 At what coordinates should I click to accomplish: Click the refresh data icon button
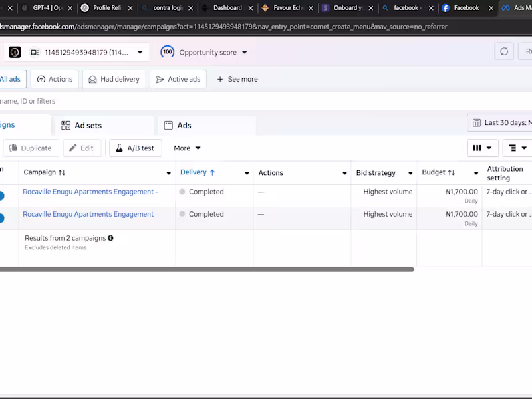point(504,51)
